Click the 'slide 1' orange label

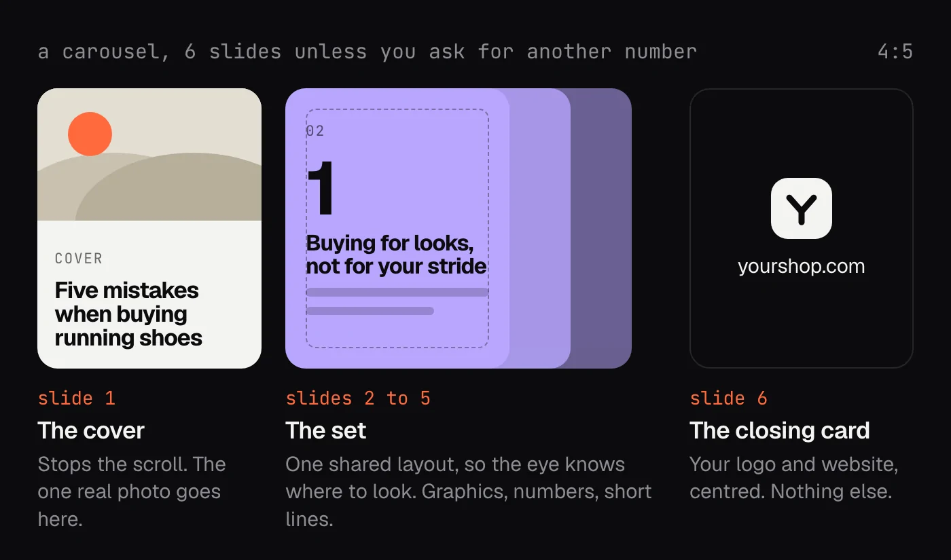point(77,398)
